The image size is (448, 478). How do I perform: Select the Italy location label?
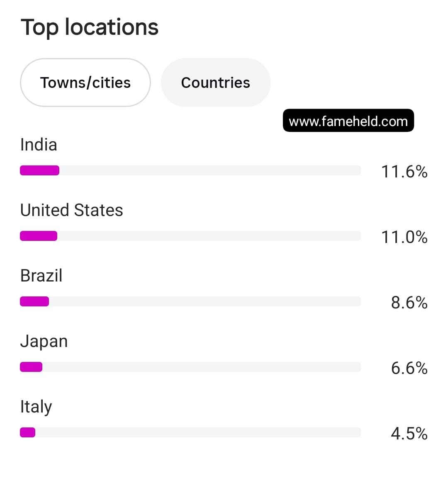point(36,407)
